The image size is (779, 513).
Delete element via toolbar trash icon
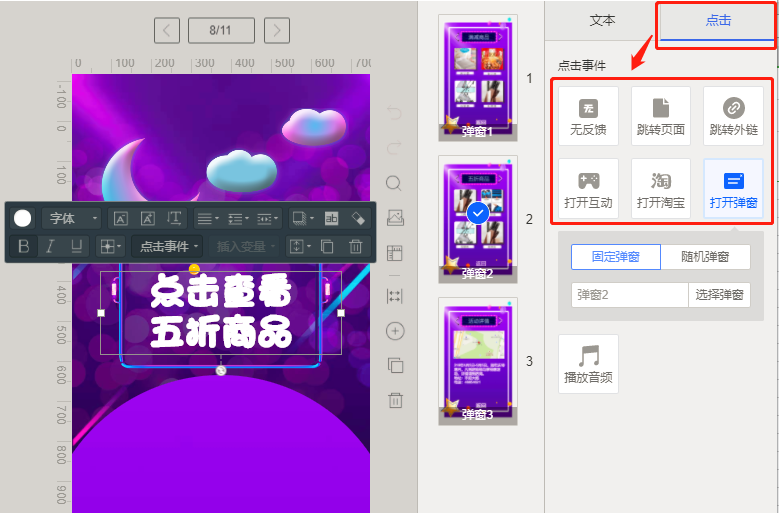tap(355, 246)
